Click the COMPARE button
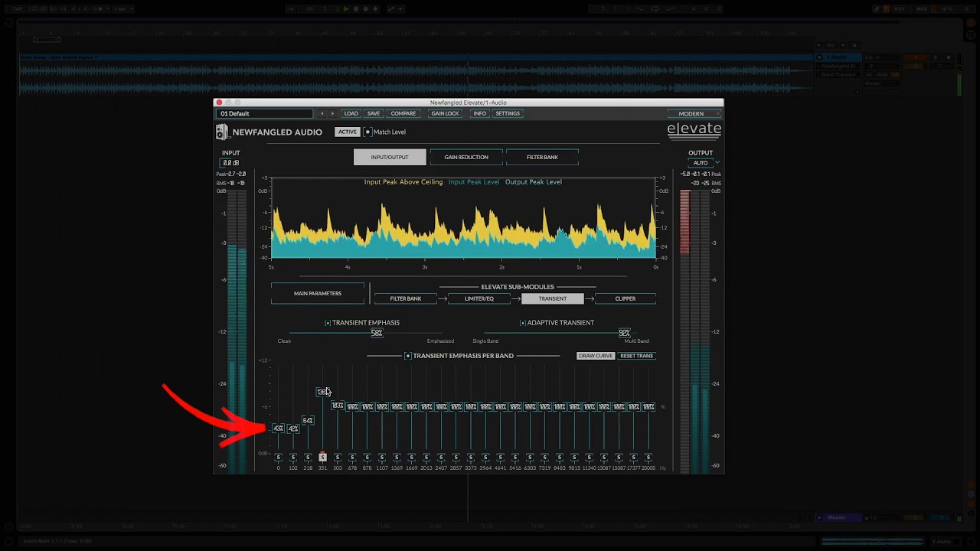Viewport: 980px width, 551px height. pyautogui.click(x=403, y=113)
